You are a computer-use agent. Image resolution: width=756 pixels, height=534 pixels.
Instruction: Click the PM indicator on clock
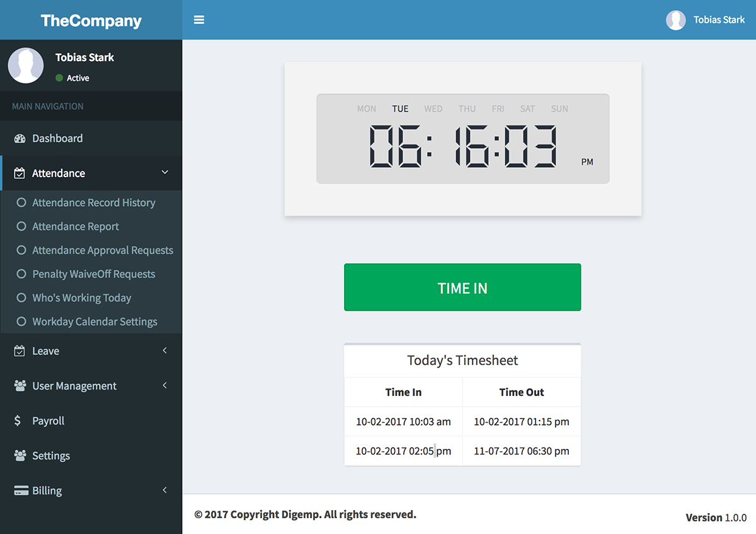[587, 162]
